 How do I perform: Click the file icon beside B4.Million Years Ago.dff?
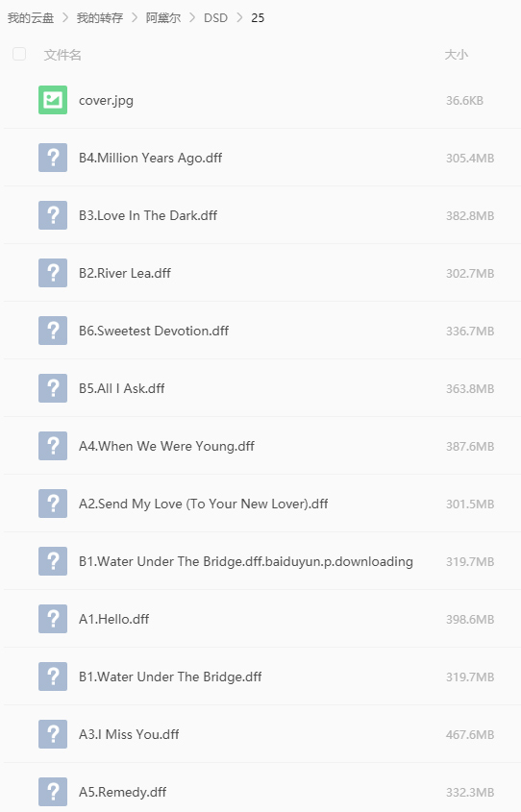[53, 158]
